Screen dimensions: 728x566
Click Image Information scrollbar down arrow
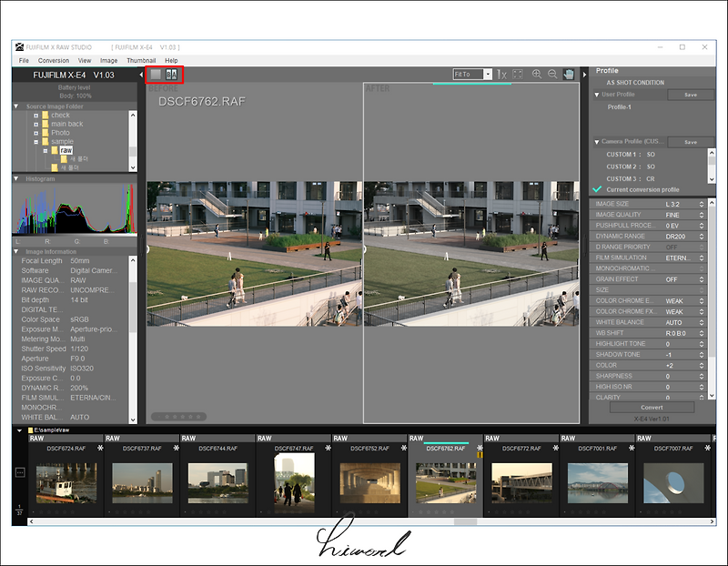pos(133,419)
